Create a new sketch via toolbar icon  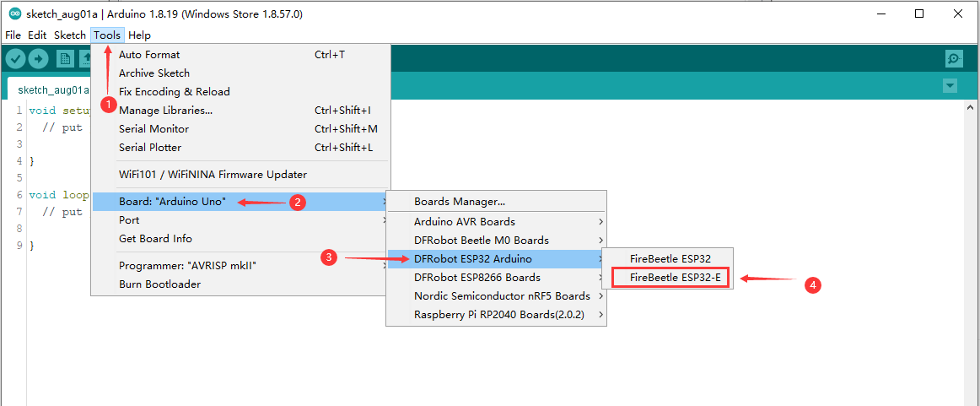tap(65, 58)
